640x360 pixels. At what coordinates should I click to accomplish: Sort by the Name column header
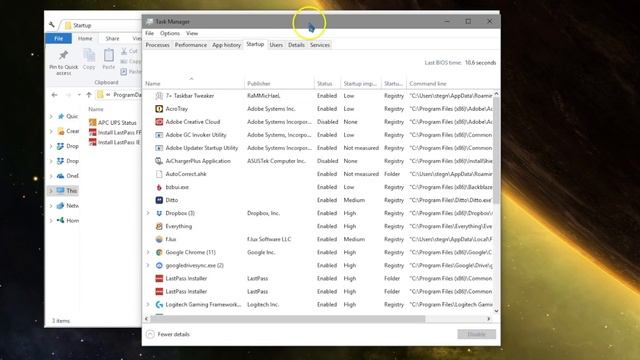tap(194, 83)
